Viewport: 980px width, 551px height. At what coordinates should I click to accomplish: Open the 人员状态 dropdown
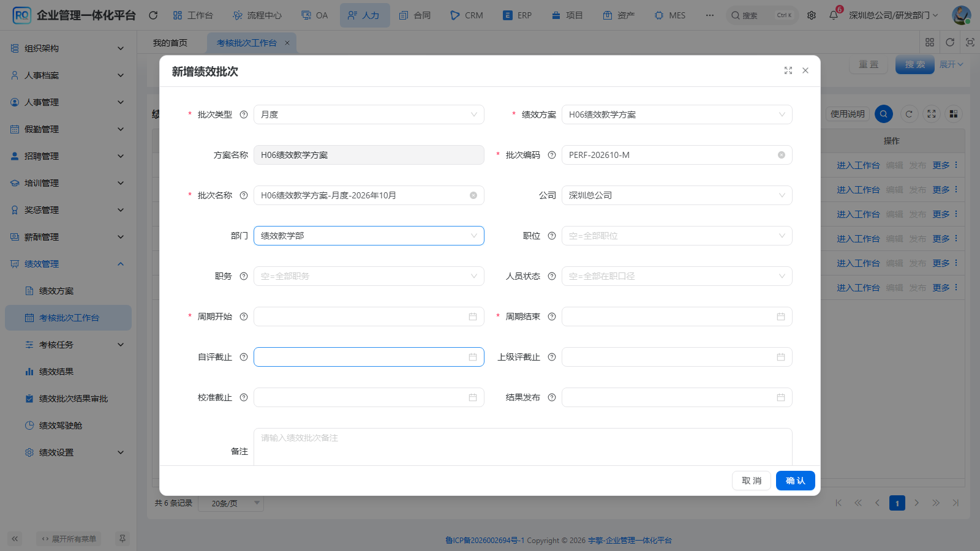[x=677, y=276]
